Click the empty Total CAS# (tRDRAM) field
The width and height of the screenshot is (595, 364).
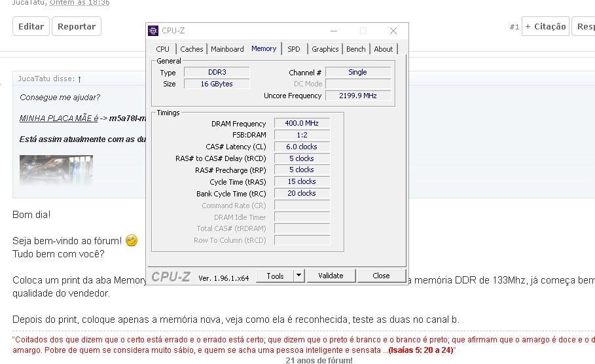[302, 228]
